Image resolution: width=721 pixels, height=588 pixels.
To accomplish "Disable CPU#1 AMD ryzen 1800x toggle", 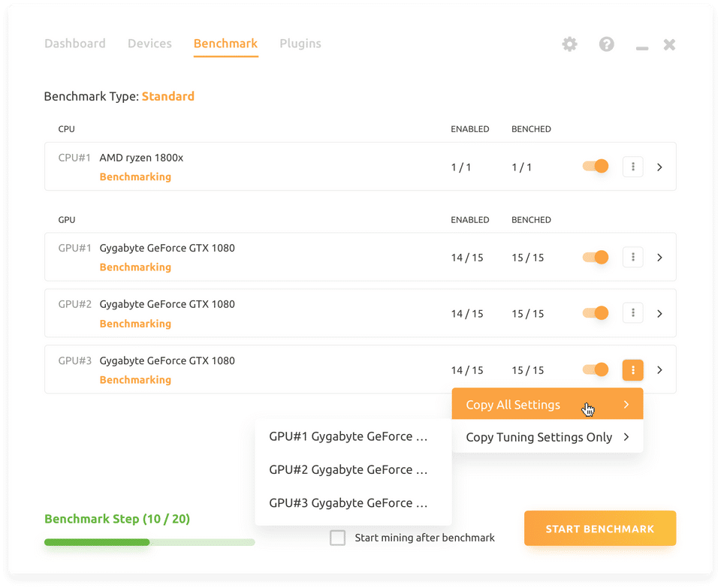I will coord(596,166).
